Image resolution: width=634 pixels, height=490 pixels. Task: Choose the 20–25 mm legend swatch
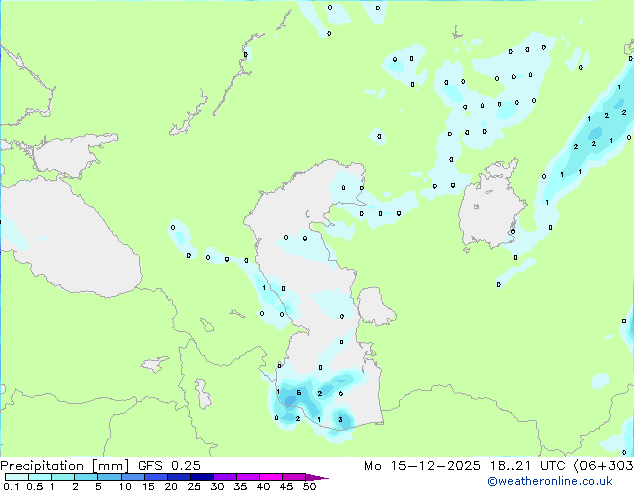178,477
